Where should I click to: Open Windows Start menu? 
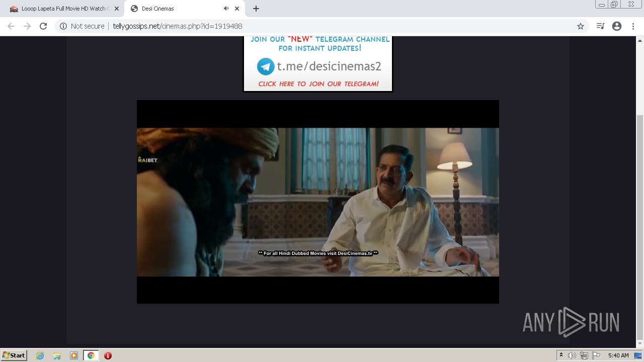[x=14, y=355]
